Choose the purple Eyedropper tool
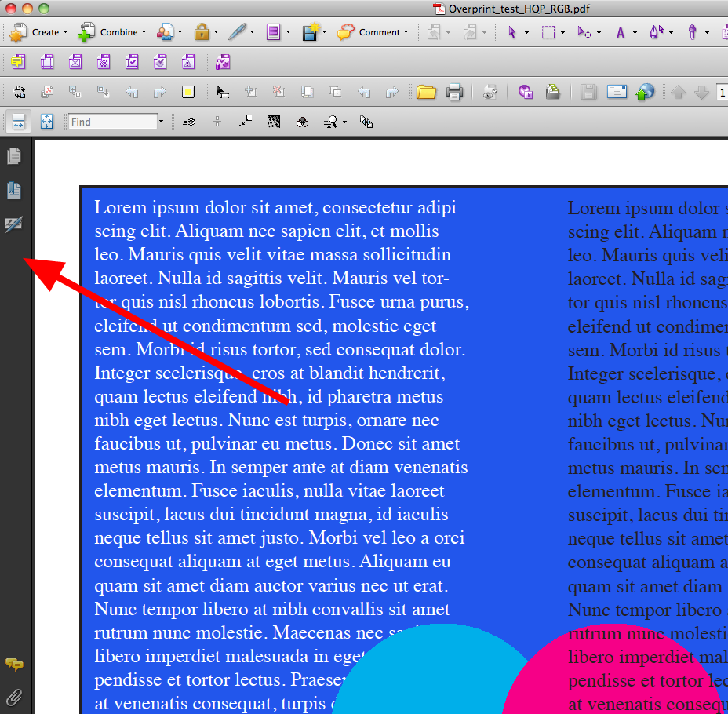This screenshot has height=714, width=728. point(692,32)
